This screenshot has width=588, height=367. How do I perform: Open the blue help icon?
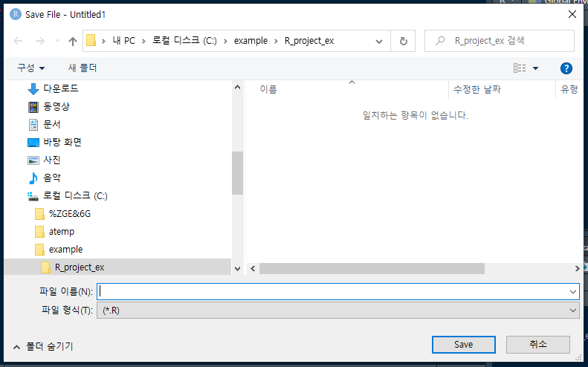(566, 68)
